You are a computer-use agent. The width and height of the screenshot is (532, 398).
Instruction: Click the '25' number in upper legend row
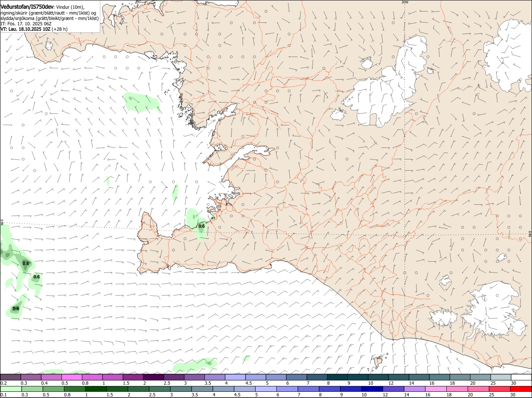(x=493, y=383)
